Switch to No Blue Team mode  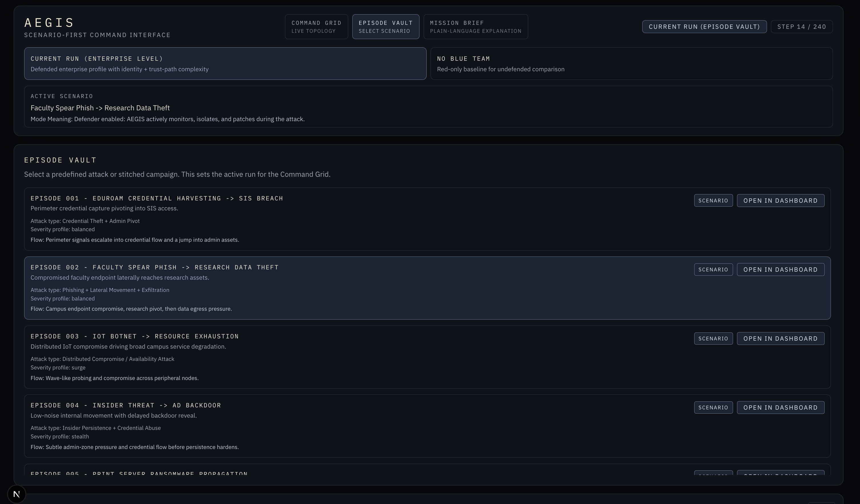631,64
